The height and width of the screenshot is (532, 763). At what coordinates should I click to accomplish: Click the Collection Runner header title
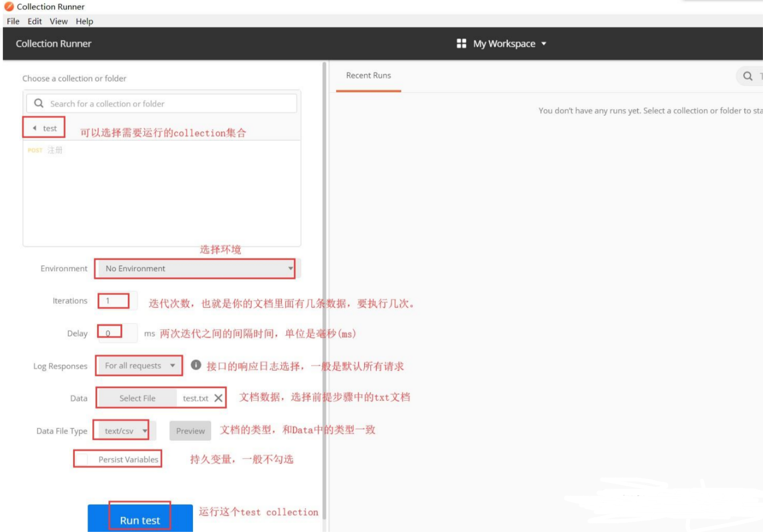pyautogui.click(x=54, y=43)
